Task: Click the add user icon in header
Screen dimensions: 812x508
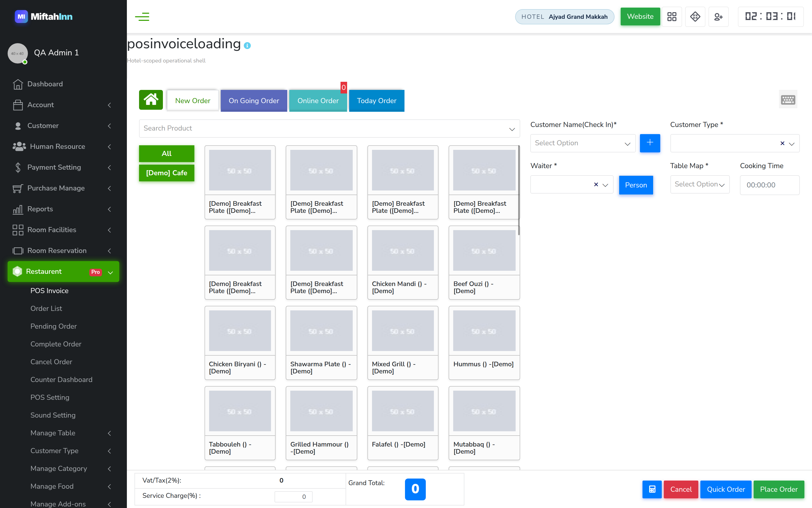Action: click(718, 17)
